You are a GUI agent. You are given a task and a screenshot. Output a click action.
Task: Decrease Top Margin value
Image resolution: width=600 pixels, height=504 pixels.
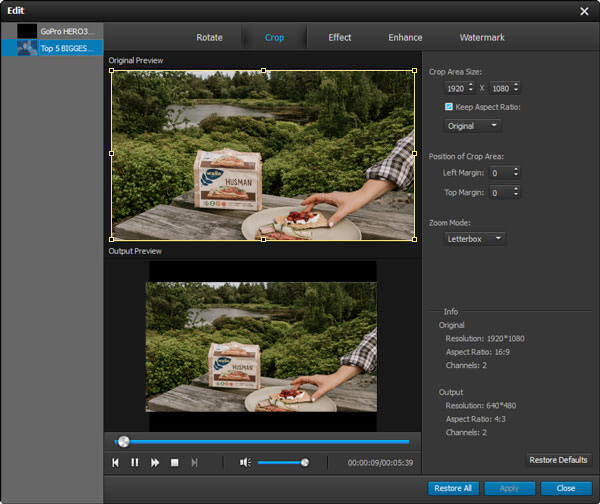516,195
